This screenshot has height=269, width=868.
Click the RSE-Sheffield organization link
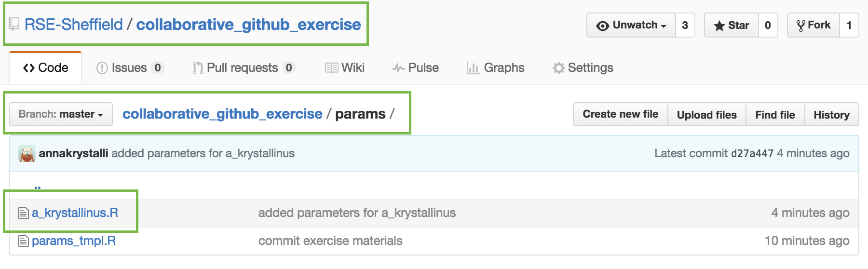tap(74, 24)
